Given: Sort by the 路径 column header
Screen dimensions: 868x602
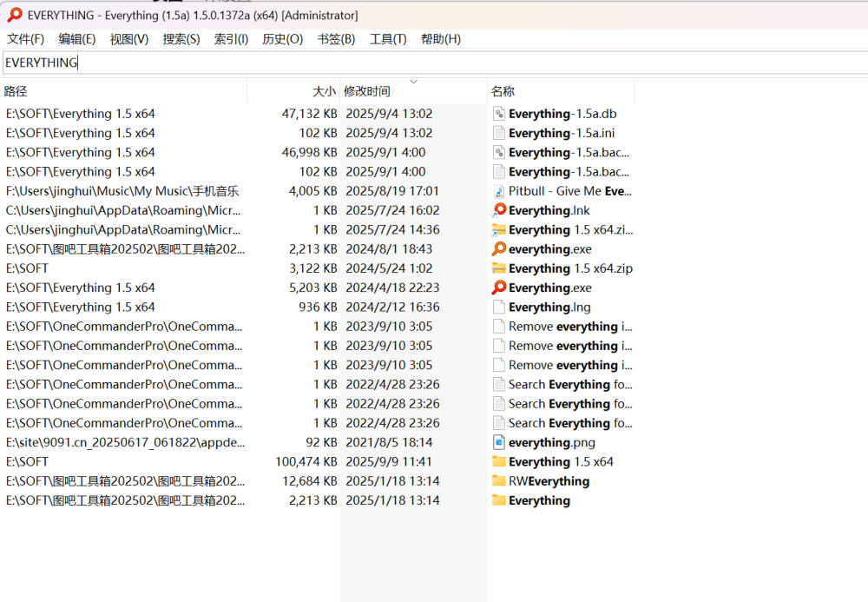Looking at the screenshot, I should pyautogui.click(x=123, y=91).
